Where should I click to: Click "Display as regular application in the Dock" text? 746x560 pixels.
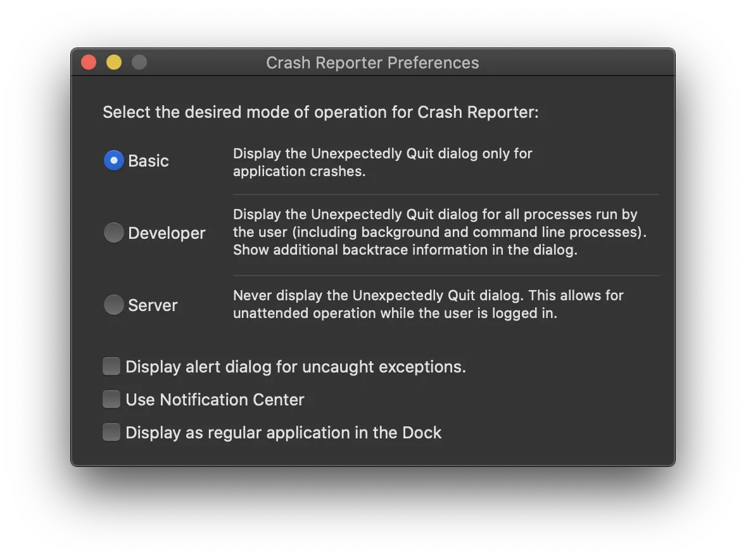pos(283,433)
